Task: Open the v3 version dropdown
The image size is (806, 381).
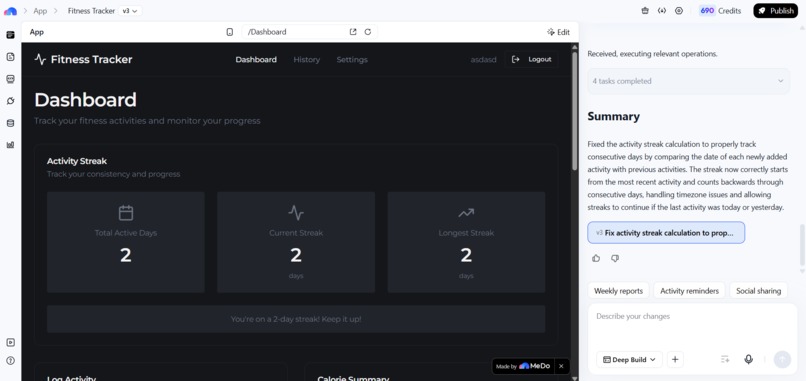Action: pos(130,11)
